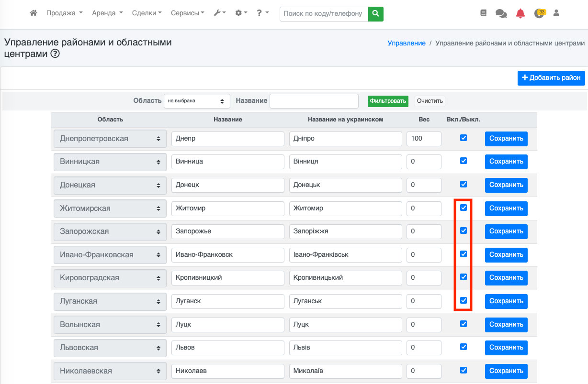The height and width of the screenshot is (384, 588).
Task: Uncheck the enabled checkbox for Днепр row
Action: [463, 138]
